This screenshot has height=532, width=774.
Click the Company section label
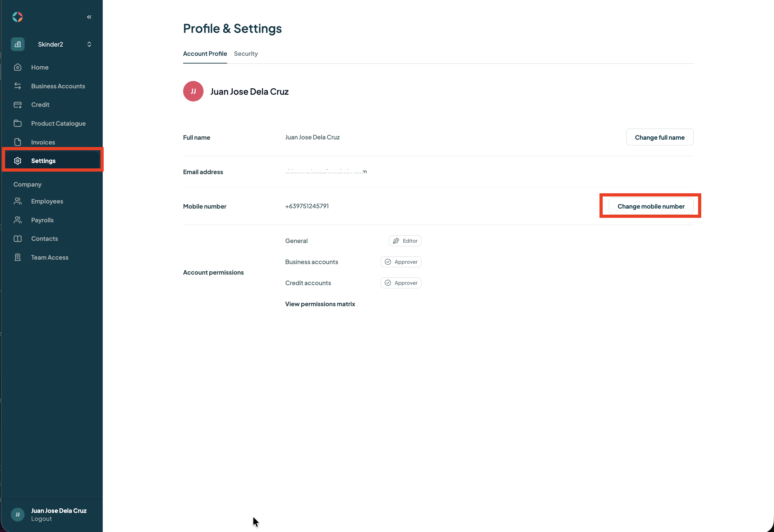[x=27, y=184]
